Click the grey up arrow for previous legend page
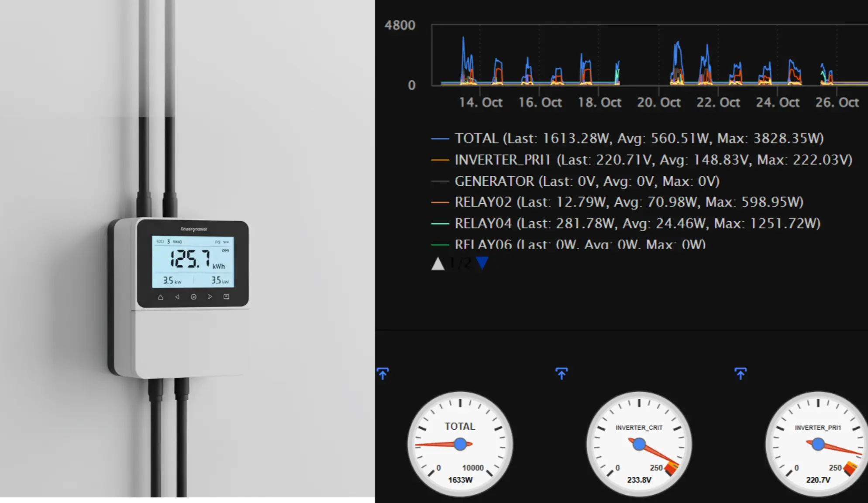 (437, 263)
